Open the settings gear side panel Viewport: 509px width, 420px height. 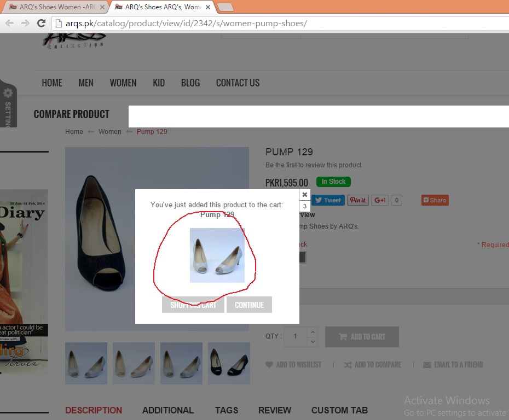tap(8, 94)
